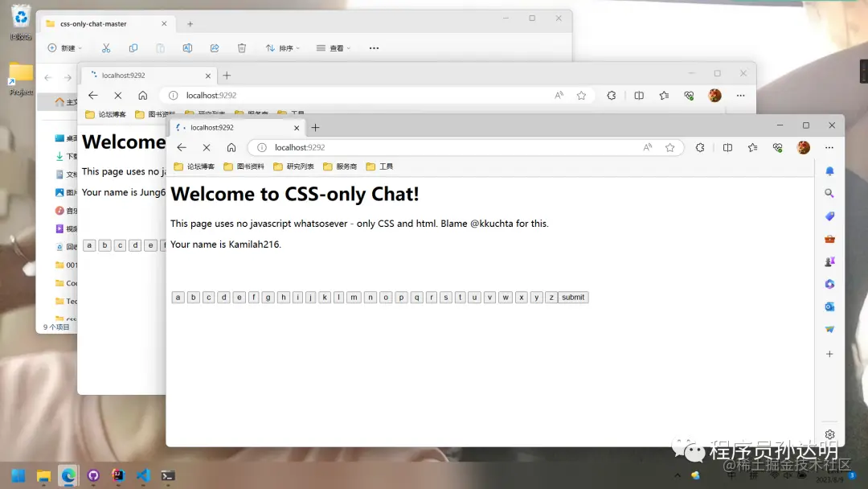The height and width of the screenshot is (489, 868).
Task: Open the 新建 new item dropdown
Action: (x=65, y=48)
